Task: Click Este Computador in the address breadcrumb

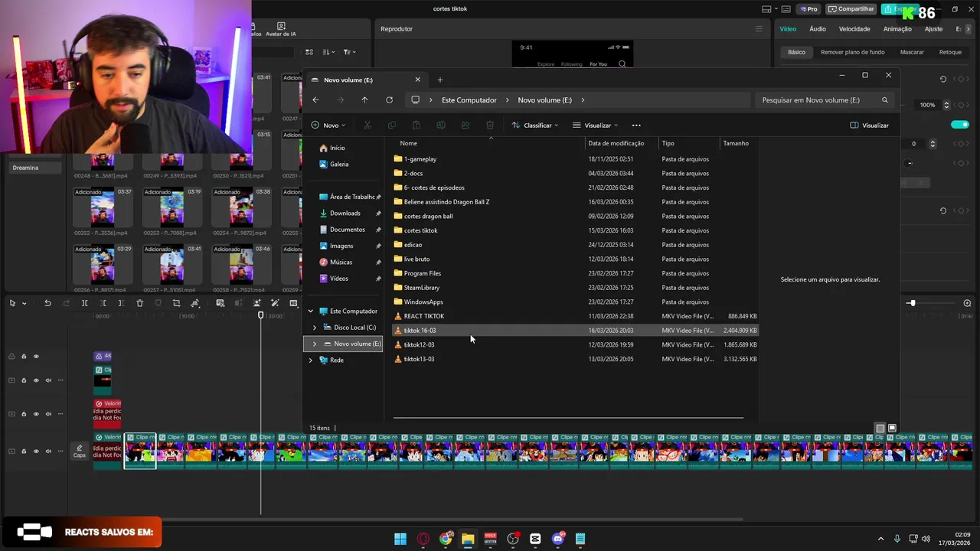Action: pos(469,99)
